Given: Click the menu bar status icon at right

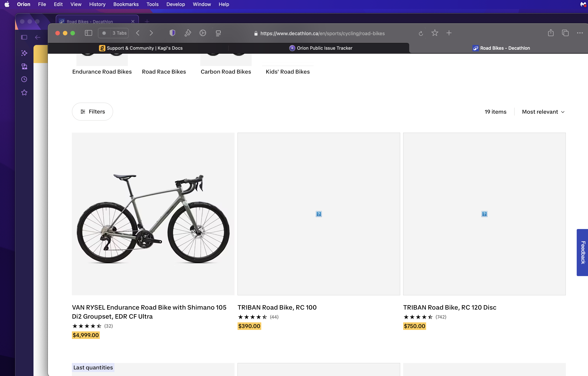Looking at the screenshot, I should (583, 4).
